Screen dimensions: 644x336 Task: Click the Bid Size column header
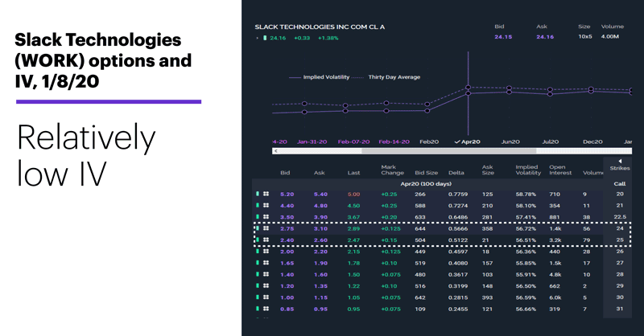[x=427, y=173]
